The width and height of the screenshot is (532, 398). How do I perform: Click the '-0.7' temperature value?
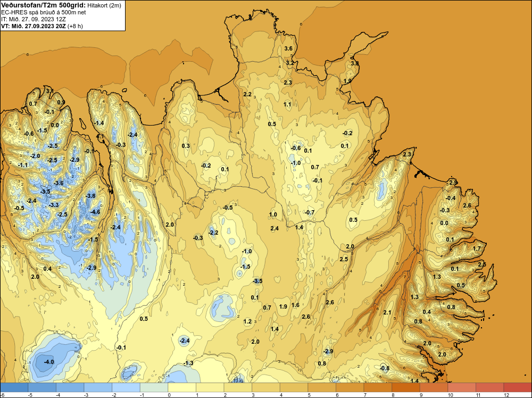tap(310, 212)
